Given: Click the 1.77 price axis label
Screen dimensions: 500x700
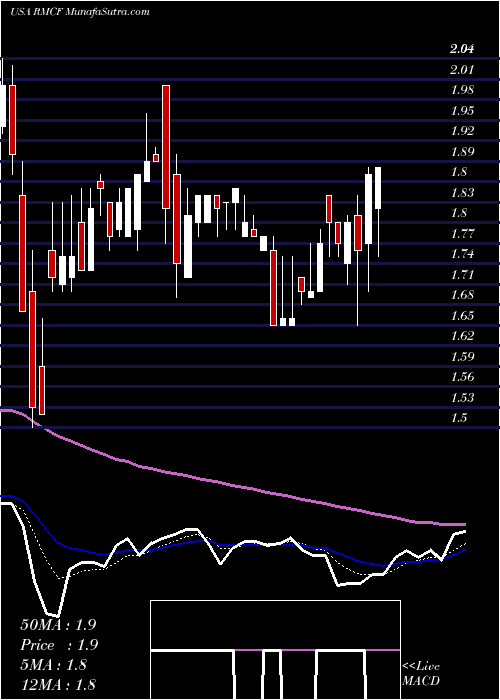Looking at the screenshot, I should tap(462, 233).
